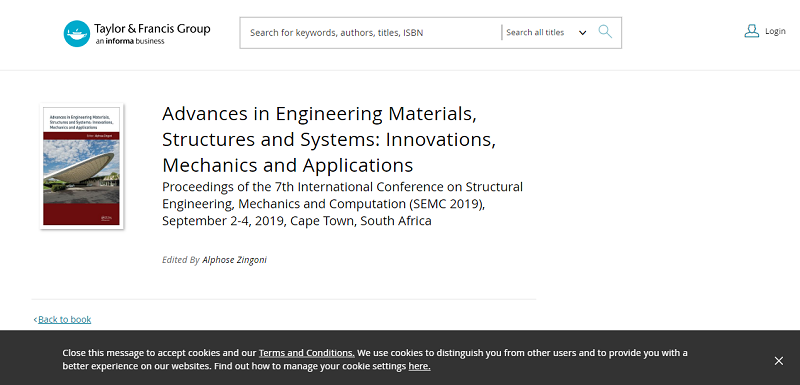800x385 pixels.
Task: Expand the search scope chevron arrow
Action: click(582, 33)
